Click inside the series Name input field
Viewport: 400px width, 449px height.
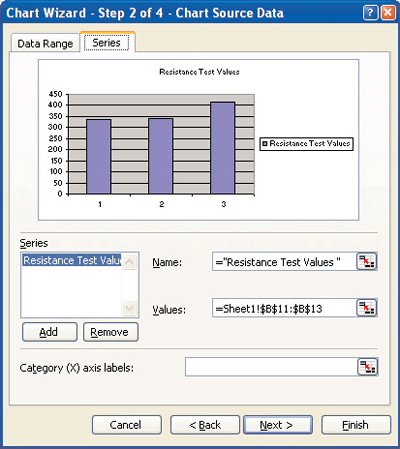click(x=284, y=262)
